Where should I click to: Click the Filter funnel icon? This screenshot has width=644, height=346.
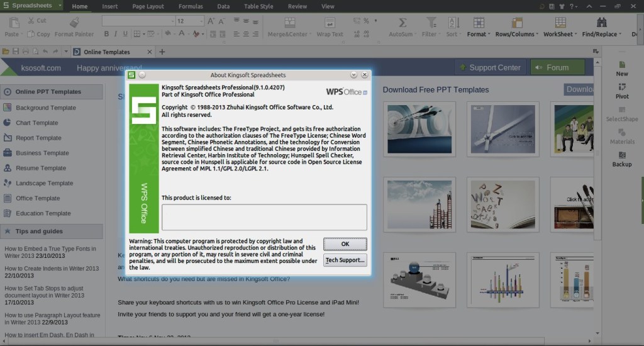tap(431, 22)
